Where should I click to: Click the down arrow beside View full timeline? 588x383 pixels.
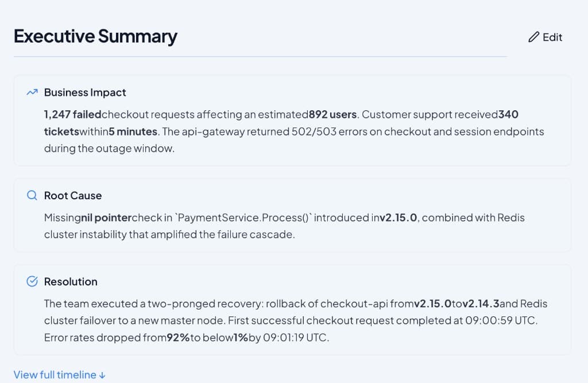click(x=103, y=374)
